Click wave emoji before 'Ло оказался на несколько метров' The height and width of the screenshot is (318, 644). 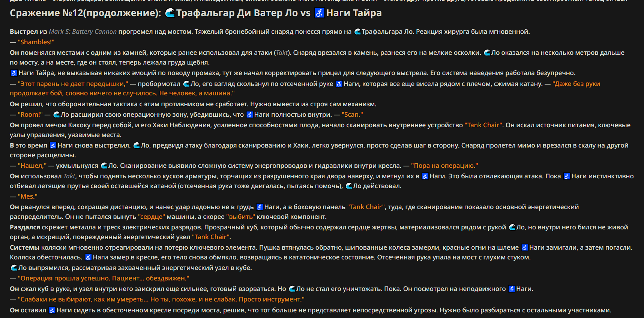click(x=487, y=53)
